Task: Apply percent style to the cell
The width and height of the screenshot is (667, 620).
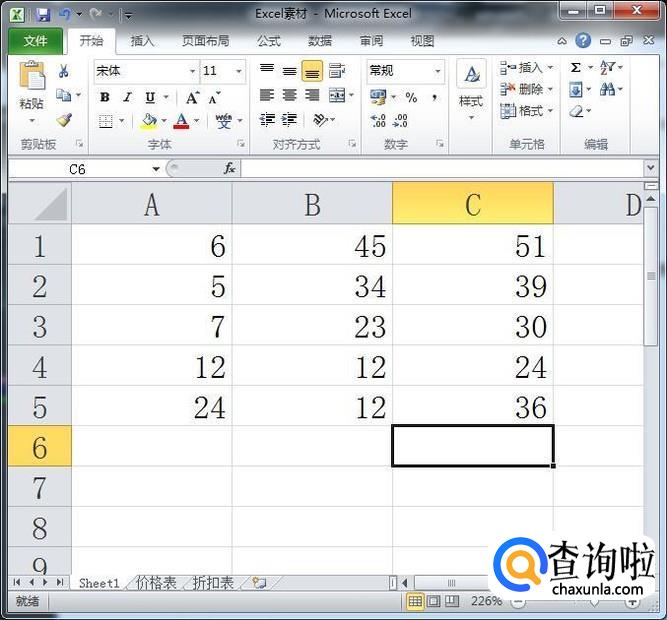Action: [411, 97]
